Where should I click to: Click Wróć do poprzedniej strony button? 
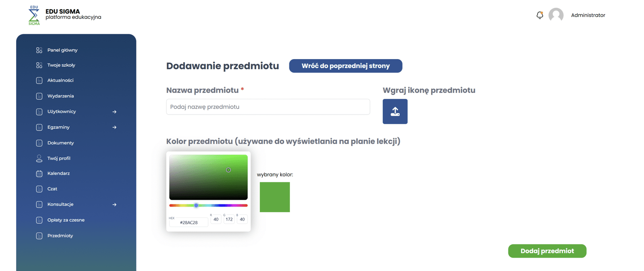(345, 66)
